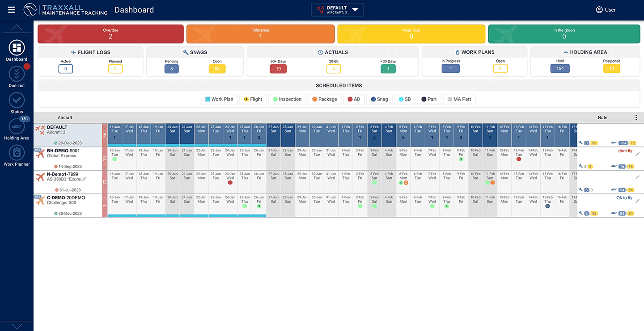Screen dimensions: 644x331
Task: Toggle the Work Plan scheduled items filter
Action: [219, 99]
